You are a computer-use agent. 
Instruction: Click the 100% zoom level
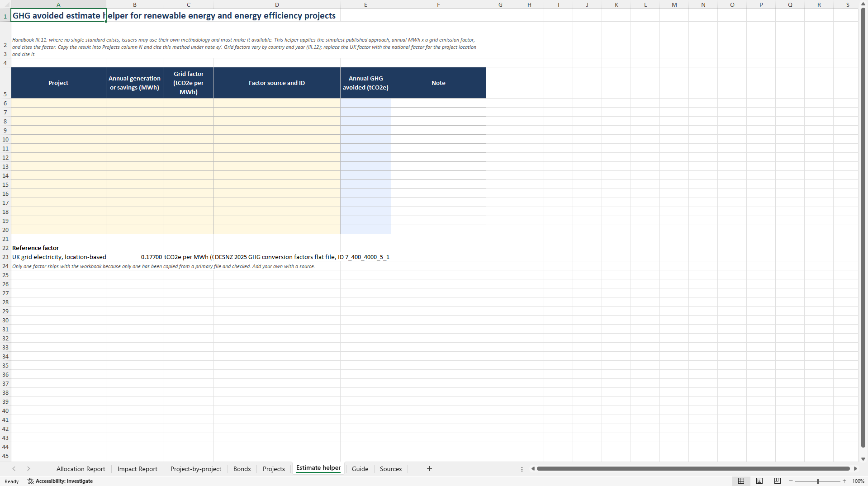[x=858, y=481]
